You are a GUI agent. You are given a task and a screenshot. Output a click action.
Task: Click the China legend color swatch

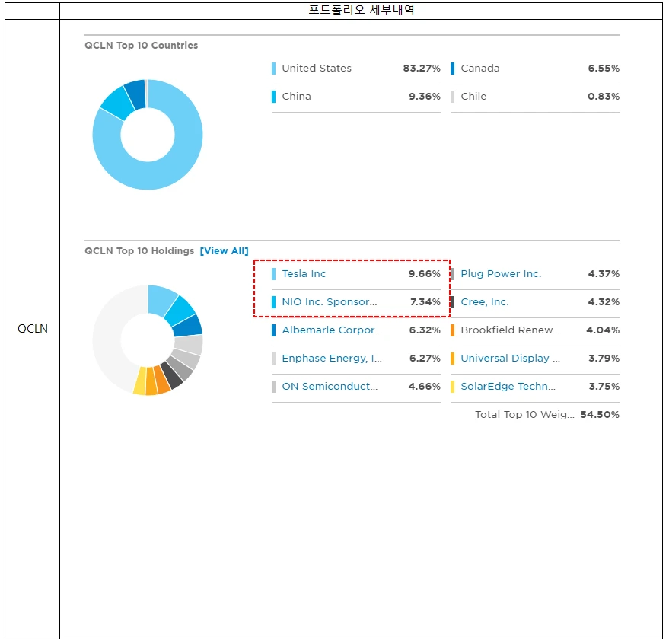click(x=273, y=97)
